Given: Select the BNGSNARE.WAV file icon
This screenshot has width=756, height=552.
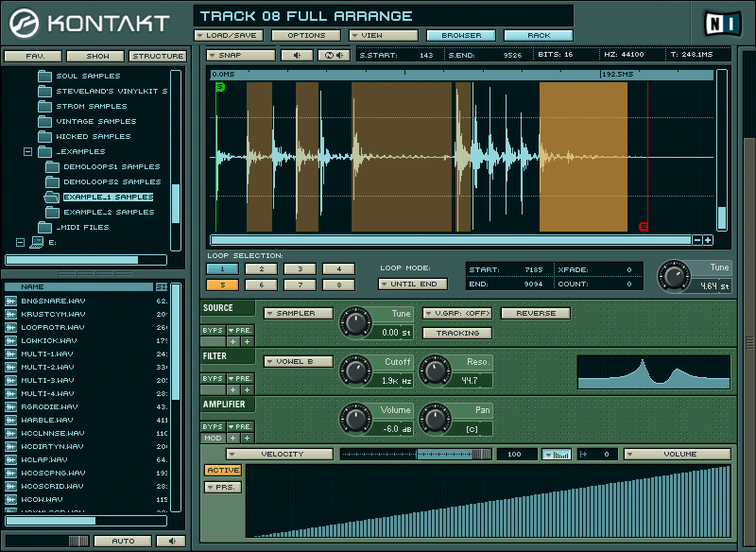Looking at the screenshot, I should click(x=10, y=301).
